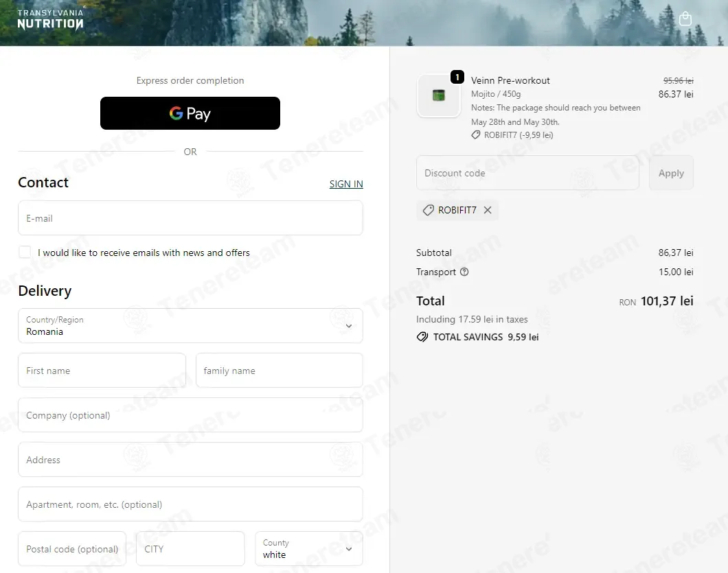Screen dimensions: 728x573
Task: Focus the First name field
Action: tap(102, 371)
